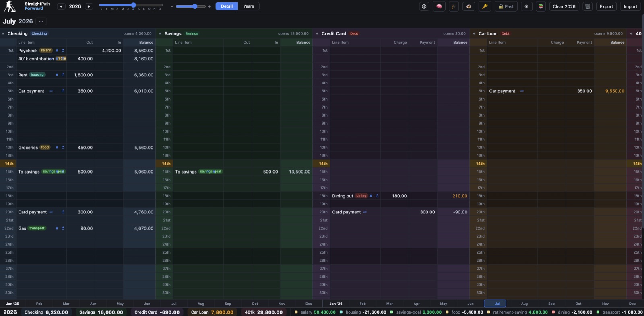644x316 pixels.
Task: Click the hash icon on Groceries row
Action: (x=57, y=148)
